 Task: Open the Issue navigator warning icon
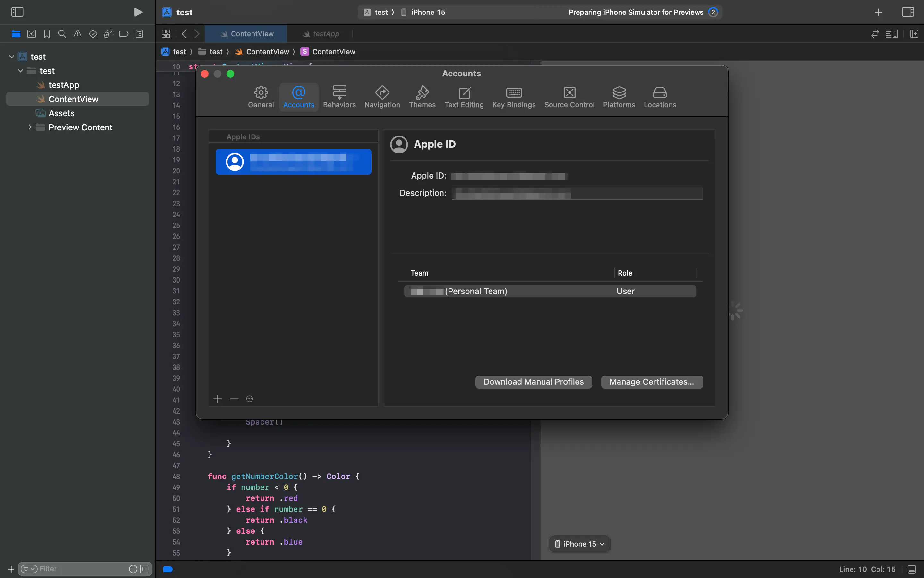(78, 34)
